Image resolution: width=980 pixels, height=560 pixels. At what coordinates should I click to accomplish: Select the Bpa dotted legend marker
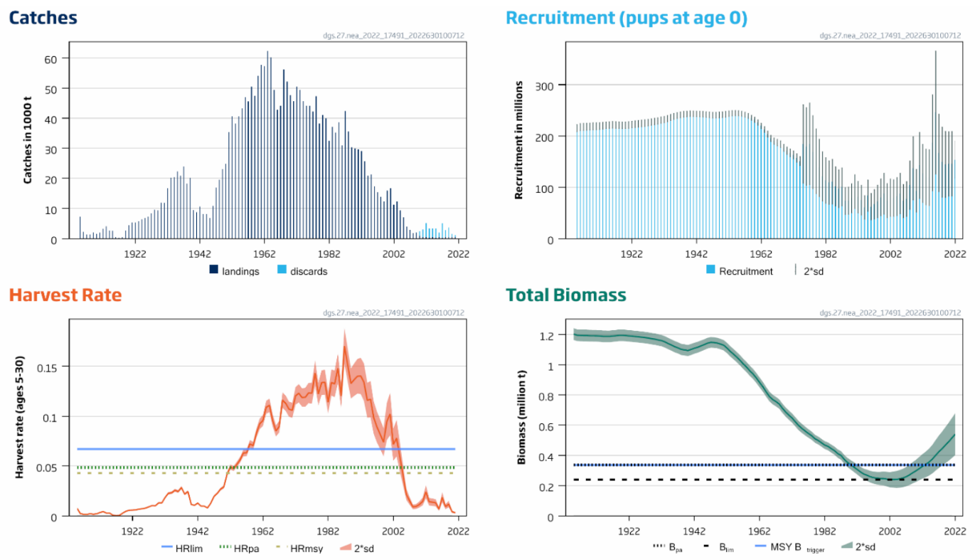pos(659,546)
